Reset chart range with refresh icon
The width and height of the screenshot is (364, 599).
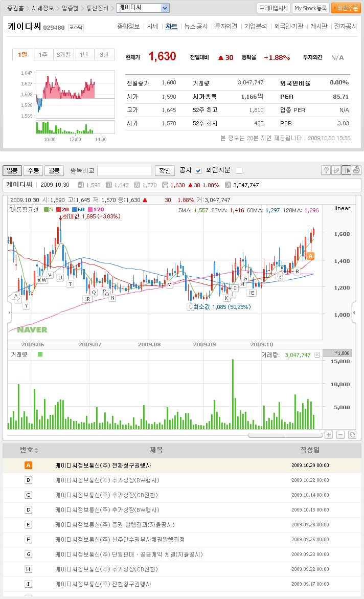[x=352, y=435]
